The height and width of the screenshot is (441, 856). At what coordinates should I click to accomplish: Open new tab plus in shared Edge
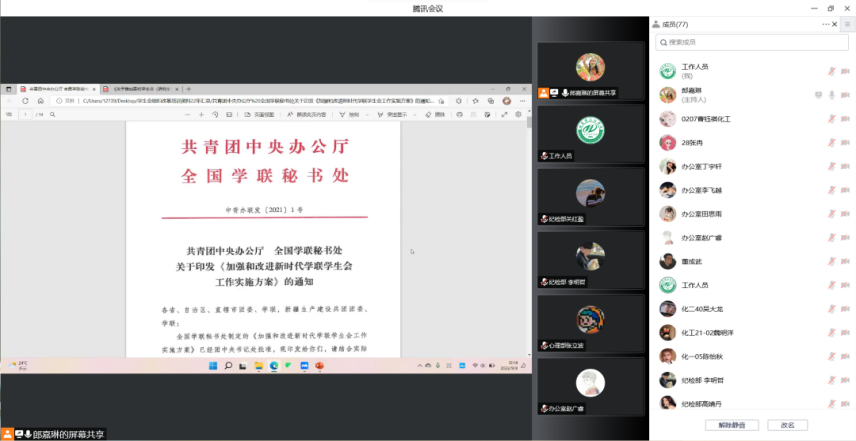(189, 88)
